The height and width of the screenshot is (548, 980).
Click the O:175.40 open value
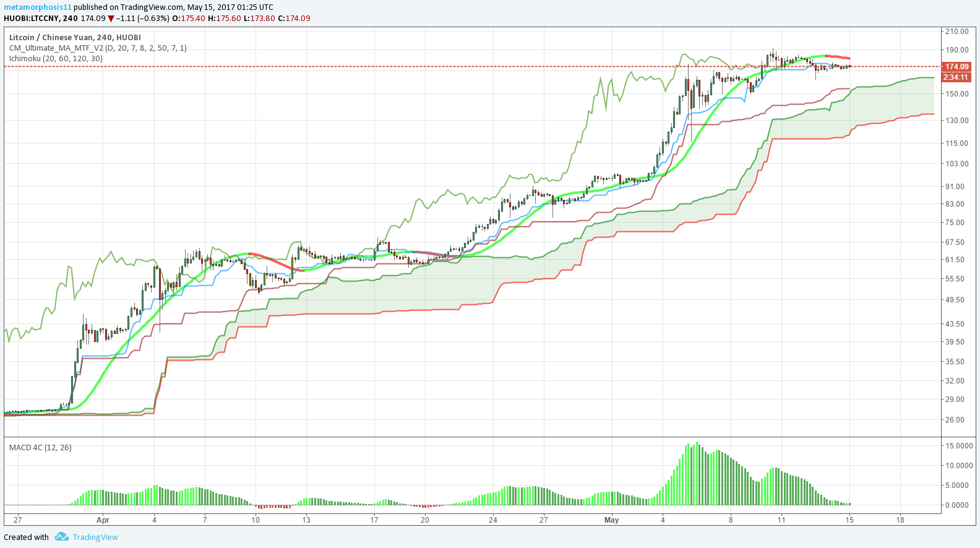tap(189, 18)
